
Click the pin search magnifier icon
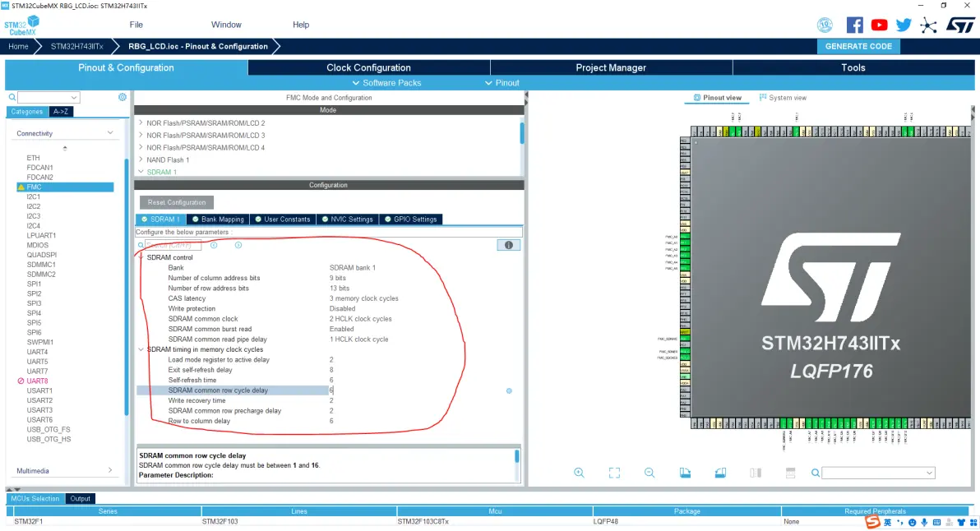tap(816, 473)
